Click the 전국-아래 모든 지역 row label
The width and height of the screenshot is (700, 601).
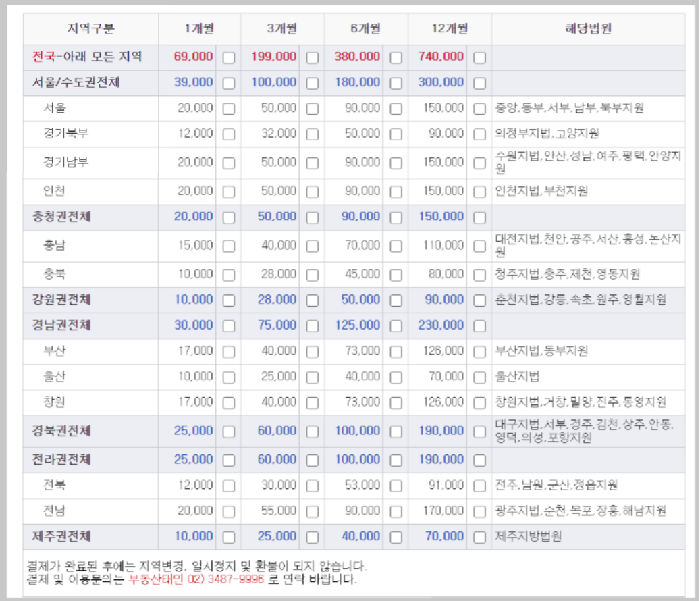[x=87, y=57]
